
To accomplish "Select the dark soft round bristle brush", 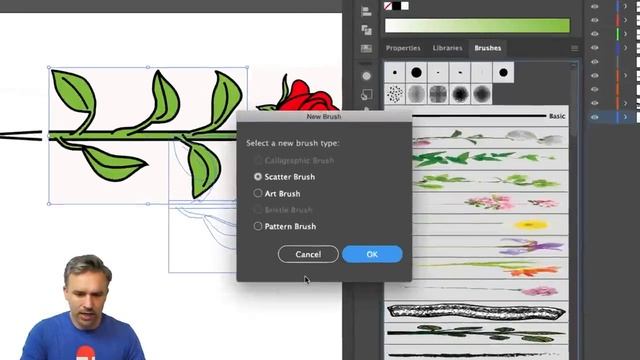I will [482, 94].
